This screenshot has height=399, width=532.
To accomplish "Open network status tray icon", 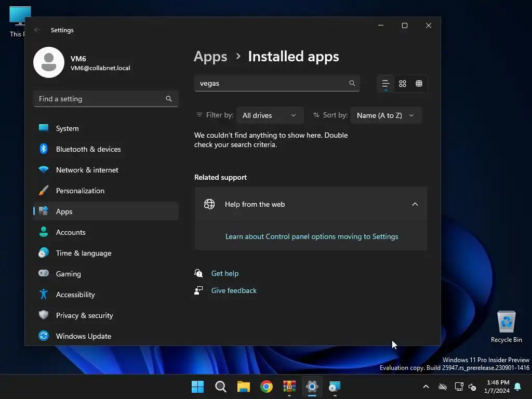I will click(459, 387).
